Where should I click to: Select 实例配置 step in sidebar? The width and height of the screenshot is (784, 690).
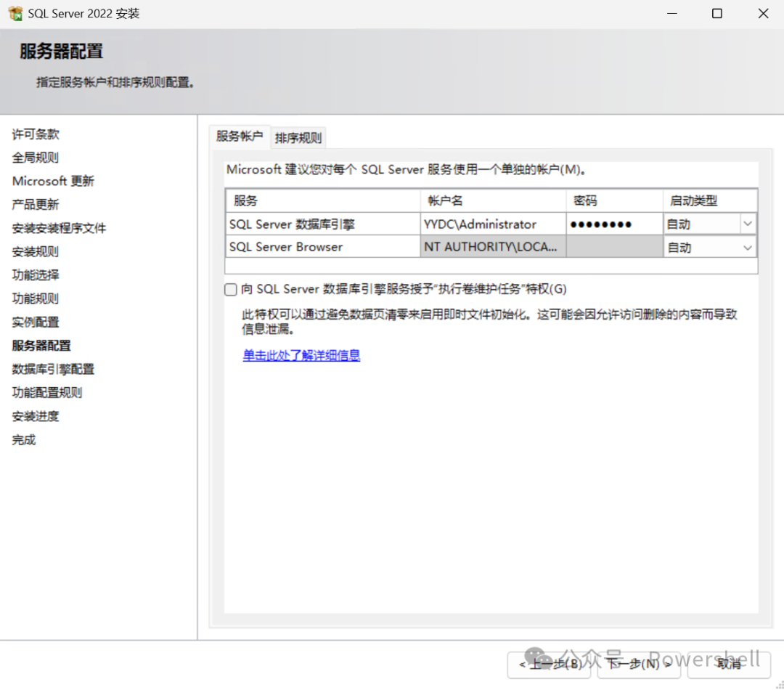36,322
